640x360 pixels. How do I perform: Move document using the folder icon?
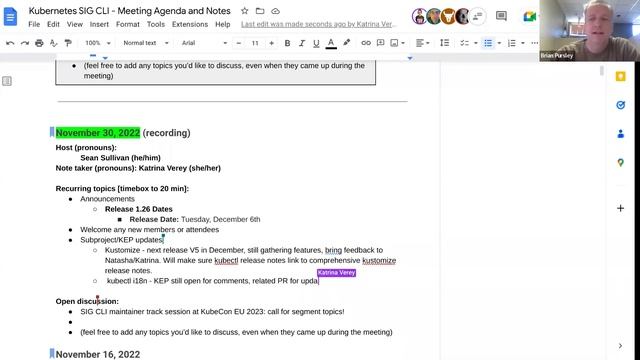[260, 11]
